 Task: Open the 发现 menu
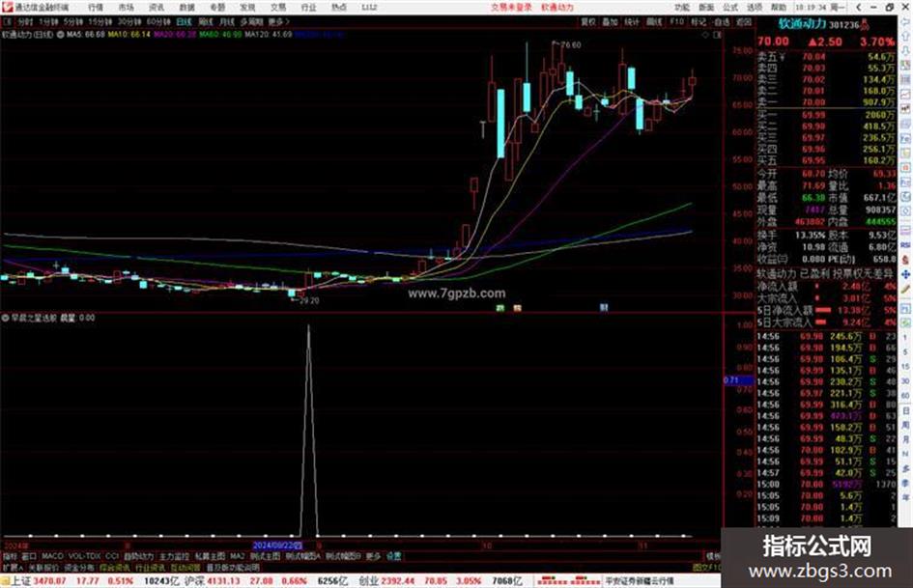[x=247, y=8]
